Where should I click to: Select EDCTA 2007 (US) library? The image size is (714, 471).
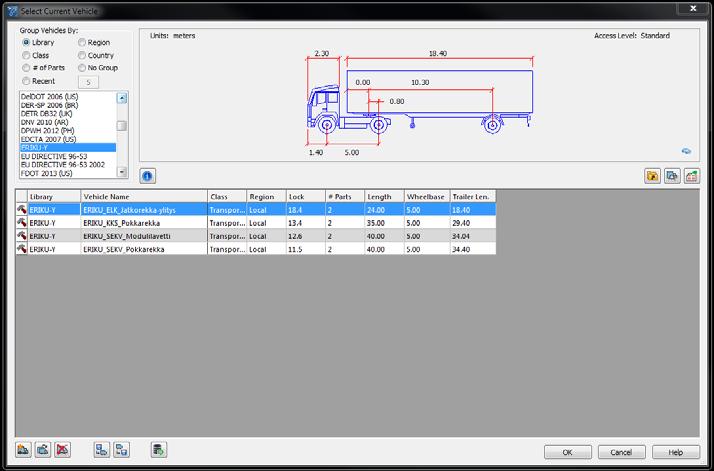pos(68,139)
